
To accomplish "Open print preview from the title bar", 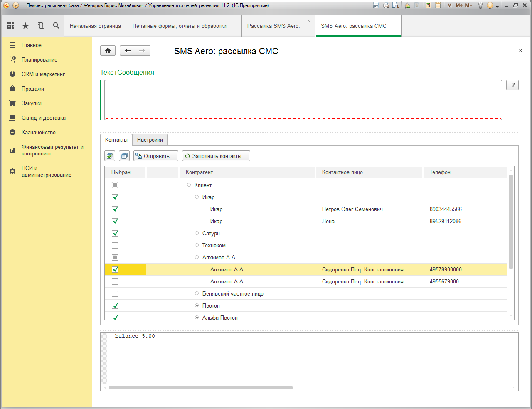I will pos(395,5).
